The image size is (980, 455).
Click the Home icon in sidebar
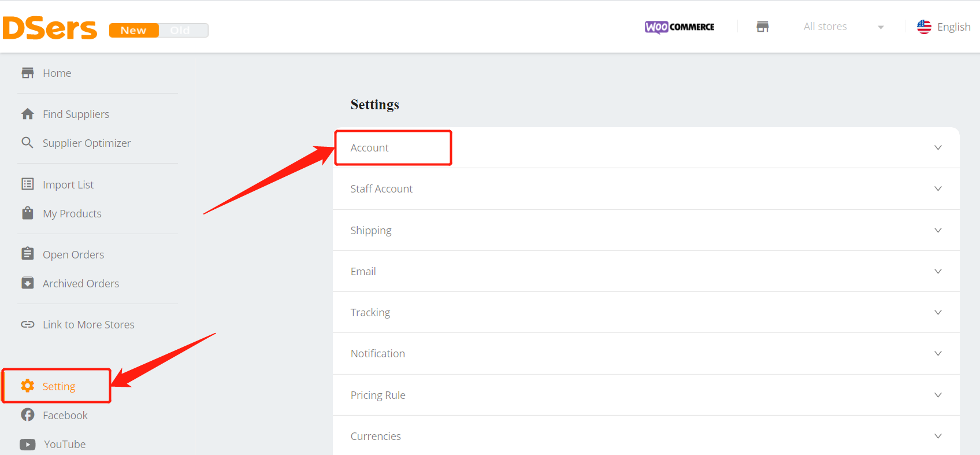(x=28, y=73)
